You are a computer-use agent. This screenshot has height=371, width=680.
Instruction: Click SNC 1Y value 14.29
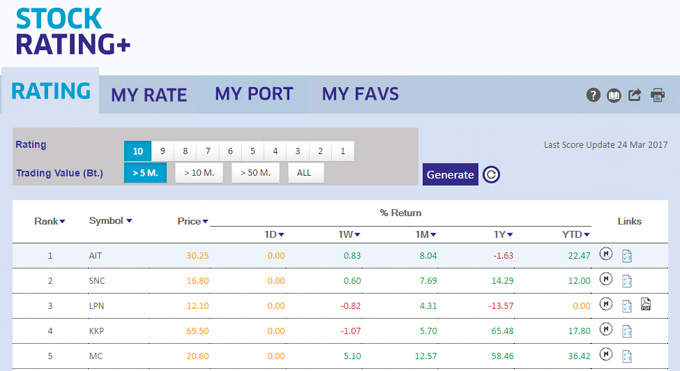pos(502,281)
